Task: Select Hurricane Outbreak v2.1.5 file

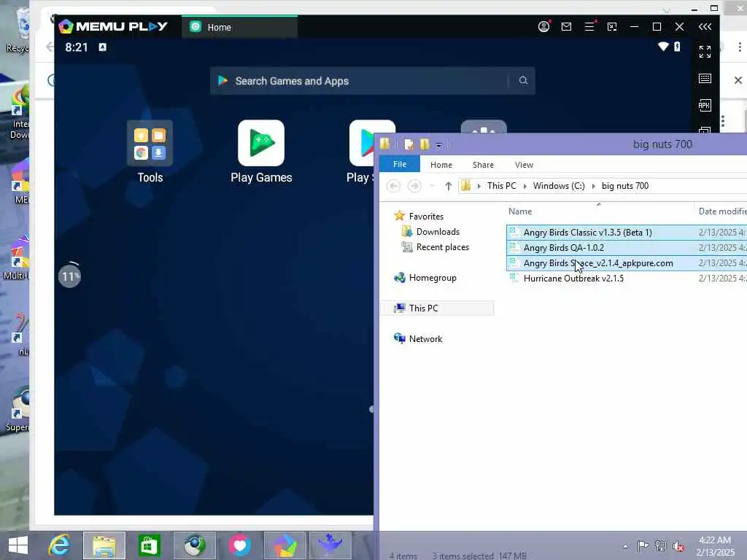Action: click(x=573, y=278)
